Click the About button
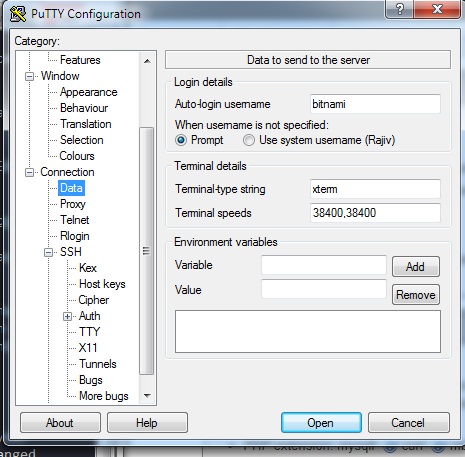 (x=60, y=423)
